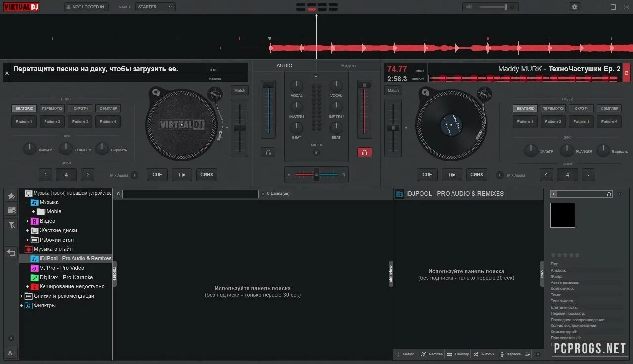Click the deck A INSTRU knob
Image resolution: width=633 pixels, height=364 pixels.
(x=296, y=107)
